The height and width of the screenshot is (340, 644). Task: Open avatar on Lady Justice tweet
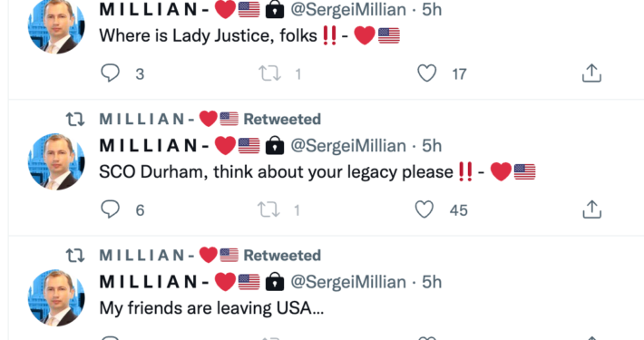coord(56,25)
